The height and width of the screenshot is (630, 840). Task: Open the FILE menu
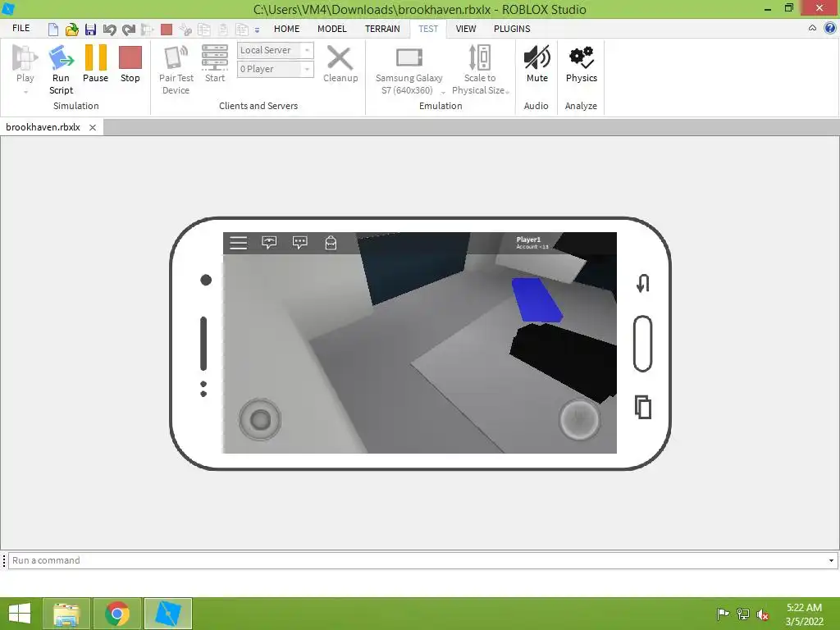point(21,29)
